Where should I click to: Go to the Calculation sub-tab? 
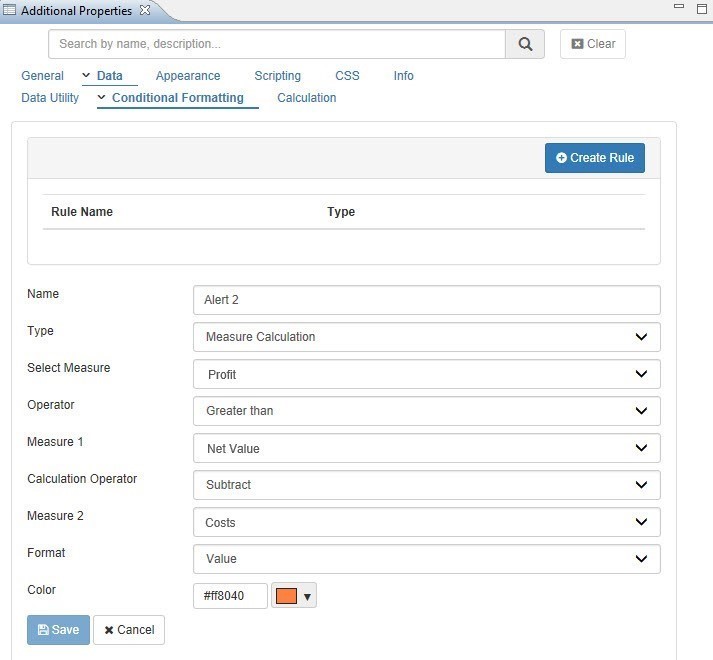click(306, 98)
